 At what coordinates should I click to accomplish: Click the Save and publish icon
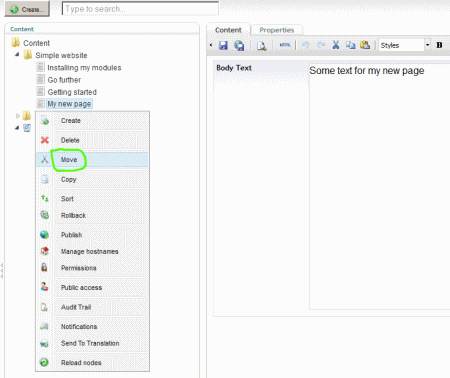point(239,45)
